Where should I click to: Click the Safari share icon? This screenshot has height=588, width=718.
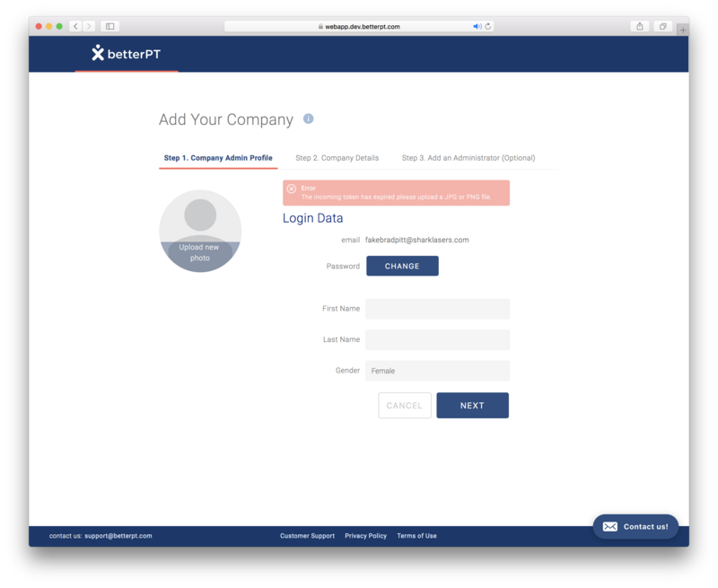[x=640, y=26]
